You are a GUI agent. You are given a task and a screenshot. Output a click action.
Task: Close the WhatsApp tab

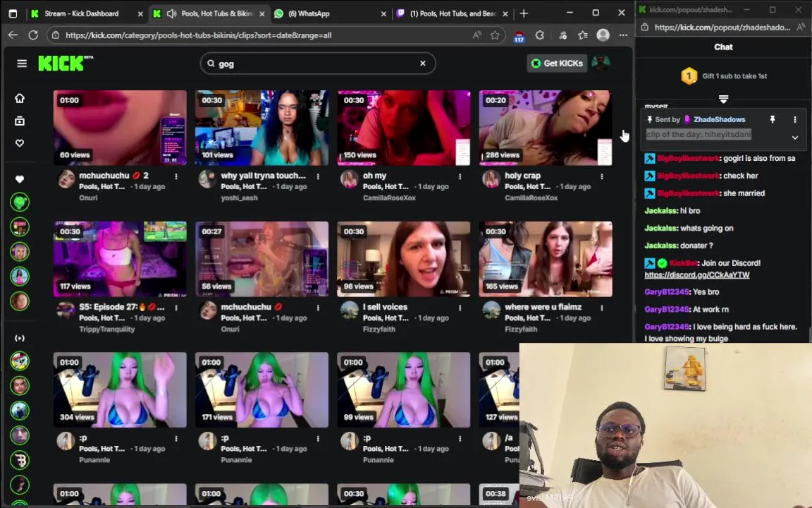(383, 14)
